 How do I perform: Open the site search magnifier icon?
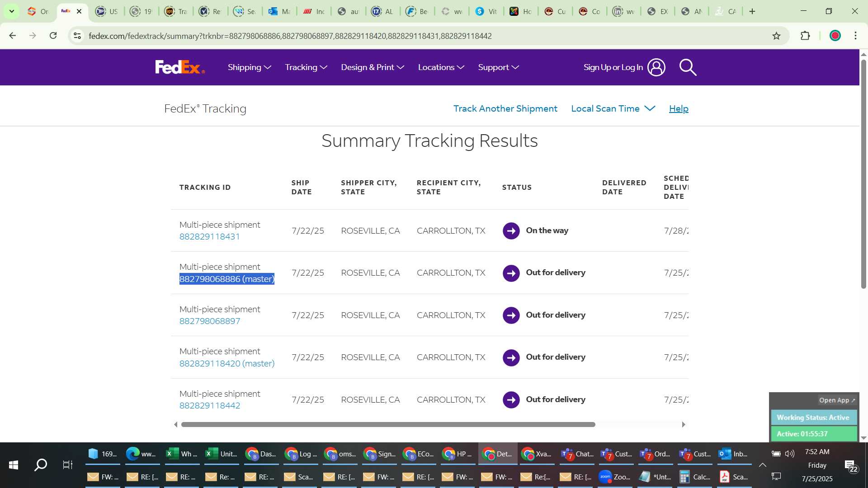[x=688, y=67]
